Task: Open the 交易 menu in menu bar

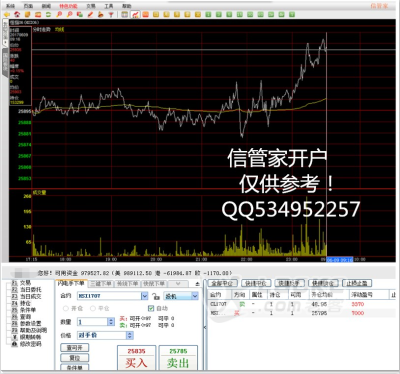Action: click(91, 6)
